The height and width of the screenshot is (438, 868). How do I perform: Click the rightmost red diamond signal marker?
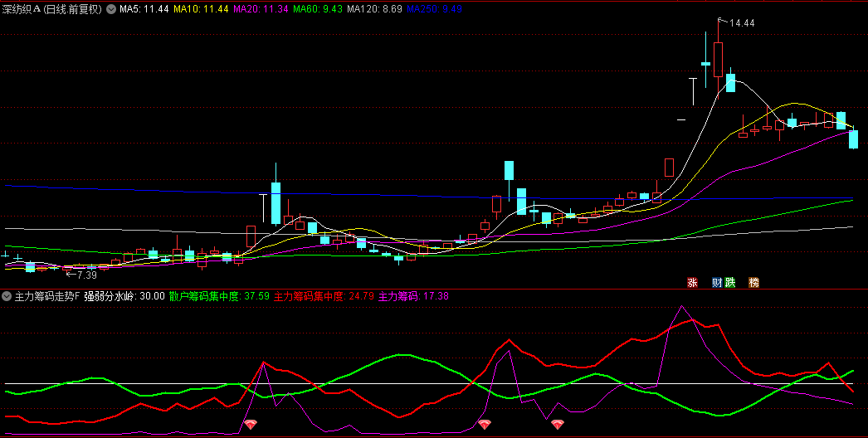[x=557, y=425]
